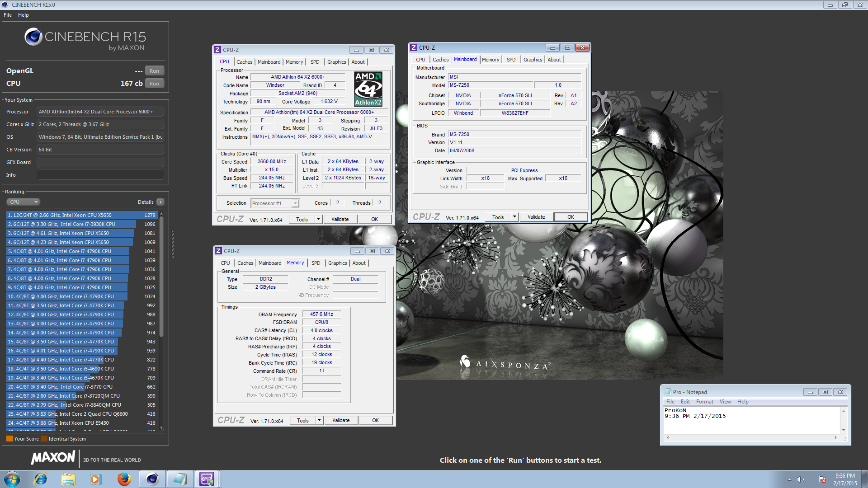868x488 pixels.
Task: Run the OpenGL benchmark
Action: [155, 71]
